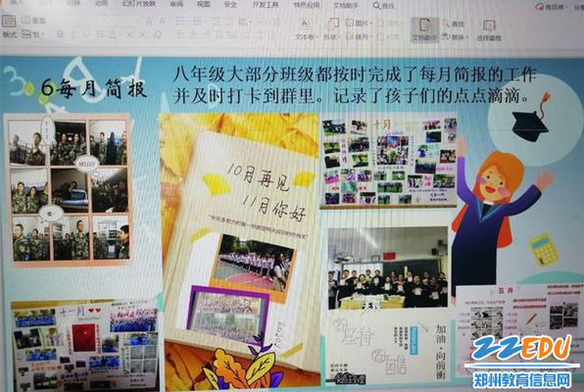This screenshot has height=392, width=584.
Task: Expand the 节 (Section) dropdown
Action: click(32, 34)
